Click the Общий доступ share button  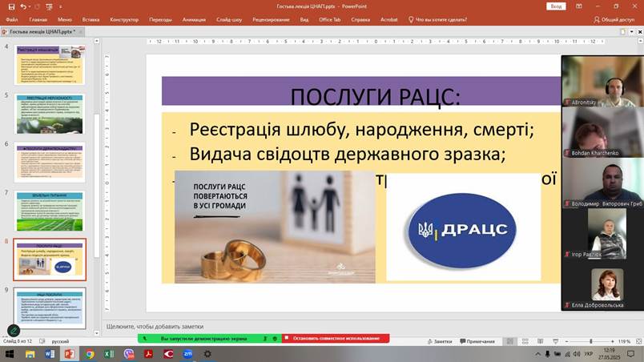[x=617, y=19]
